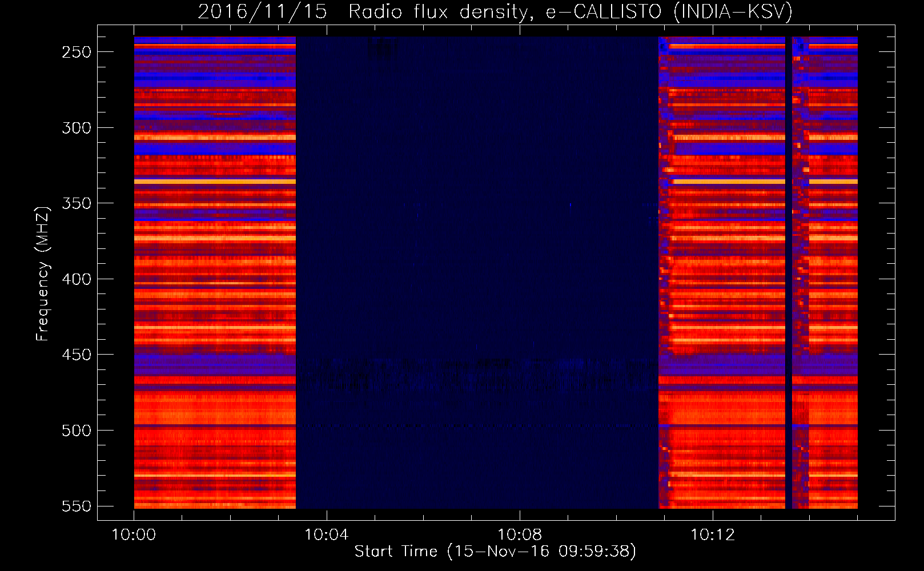Select the 'Frequency (MHZ)' axis label
Image resolution: width=924 pixels, height=571 pixels.
tap(43, 274)
